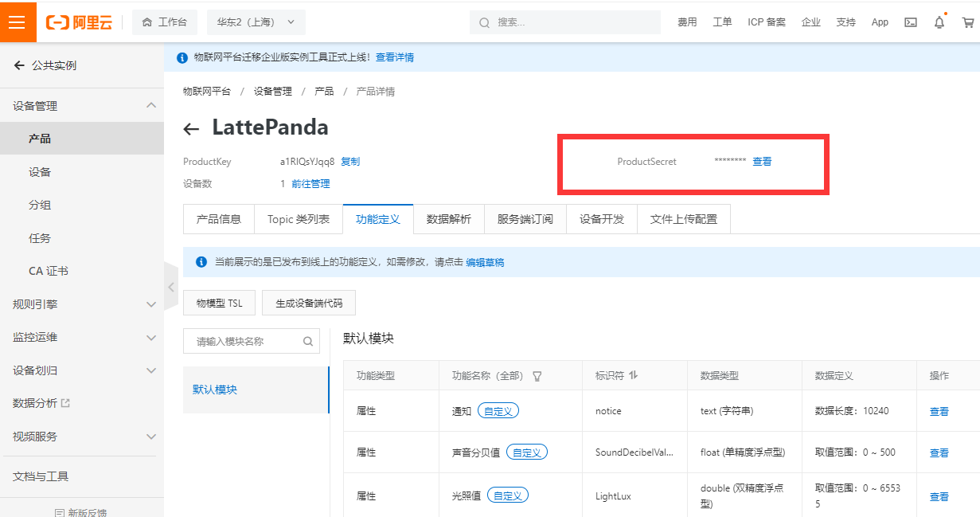Open the notification bell icon
Screen dimensions: 980x517
[x=939, y=22]
